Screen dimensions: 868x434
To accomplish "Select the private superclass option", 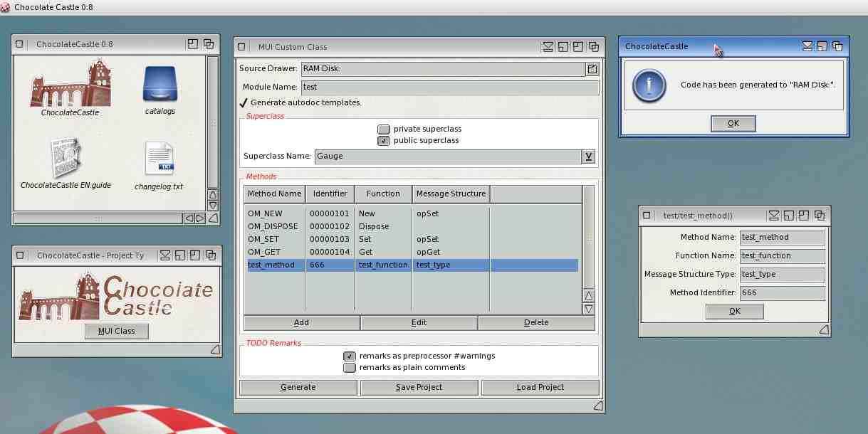I will 384,129.
